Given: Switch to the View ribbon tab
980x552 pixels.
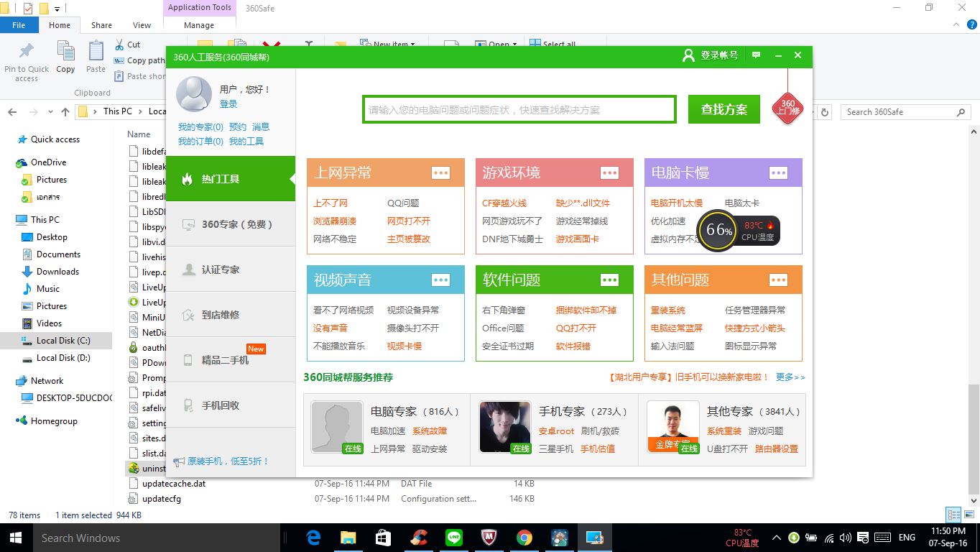Looking at the screenshot, I should (x=142, y=25).
